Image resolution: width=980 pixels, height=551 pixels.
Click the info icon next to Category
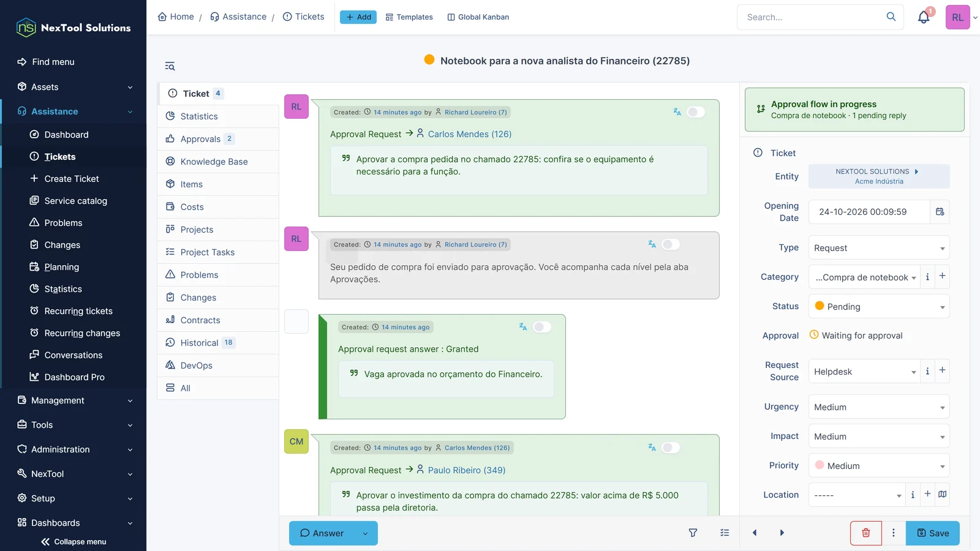click(x=927, y=277)
